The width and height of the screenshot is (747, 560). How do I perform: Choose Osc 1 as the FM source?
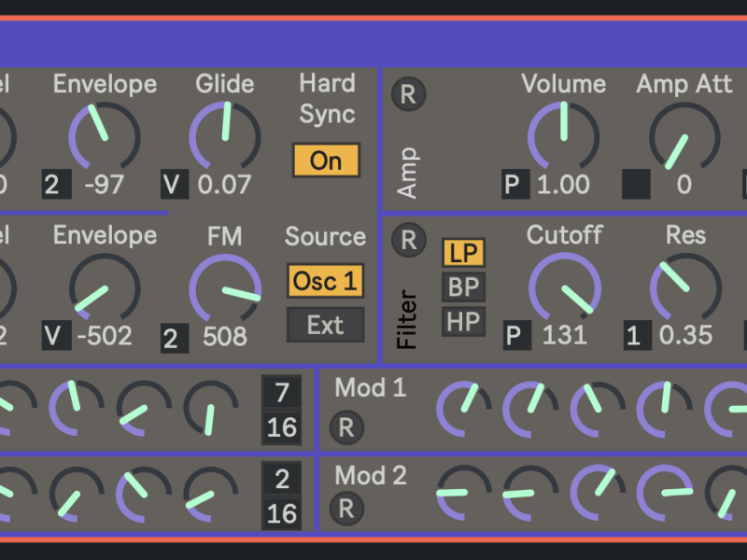click(x=325, y=281)
